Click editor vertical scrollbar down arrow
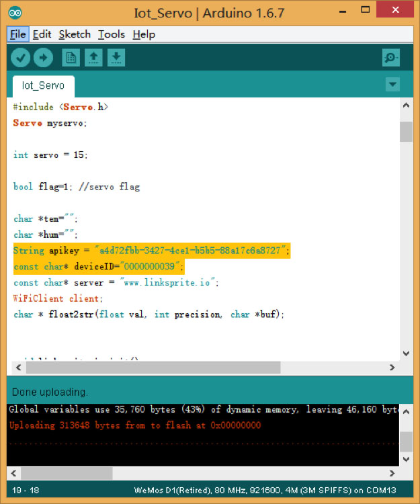This screenshot has width=420, height=504. (x=406, y=353)
